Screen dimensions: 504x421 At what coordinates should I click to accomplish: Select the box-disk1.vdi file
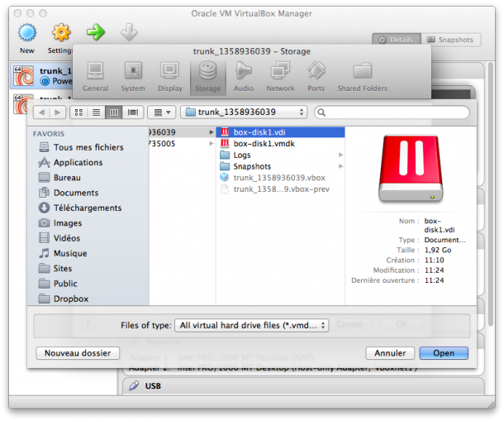pos(281,132)
